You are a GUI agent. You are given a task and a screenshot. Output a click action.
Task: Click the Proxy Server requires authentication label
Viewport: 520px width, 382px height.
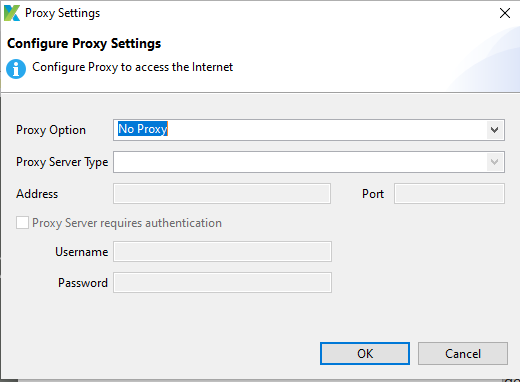pos(127,223)
